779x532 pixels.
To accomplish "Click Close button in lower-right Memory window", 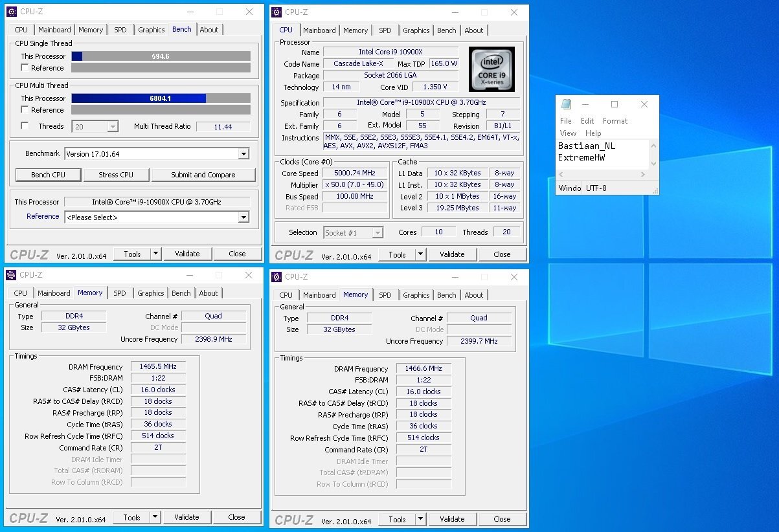I will click(502, 518).
